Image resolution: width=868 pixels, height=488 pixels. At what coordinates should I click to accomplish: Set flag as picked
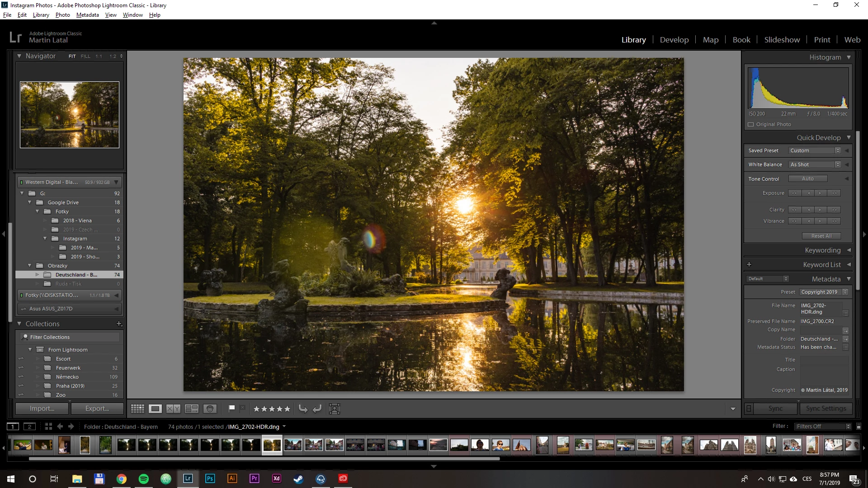click(232, 408)
